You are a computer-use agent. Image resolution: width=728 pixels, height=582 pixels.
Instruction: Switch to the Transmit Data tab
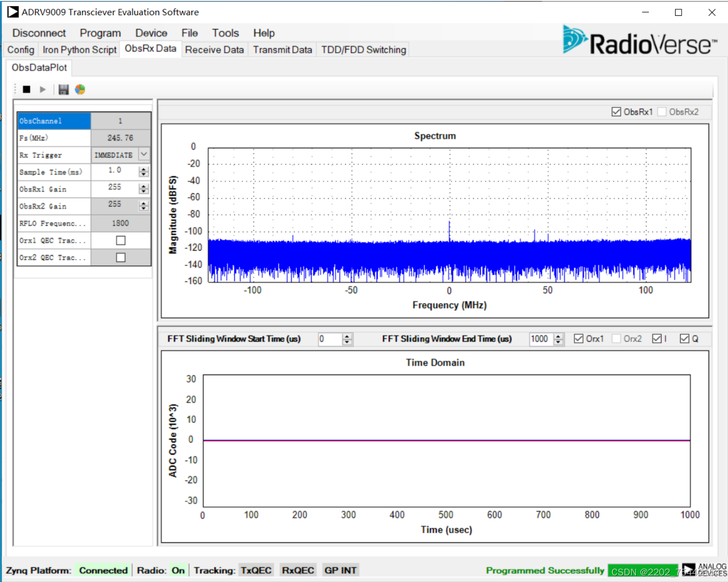click(283, 50)
